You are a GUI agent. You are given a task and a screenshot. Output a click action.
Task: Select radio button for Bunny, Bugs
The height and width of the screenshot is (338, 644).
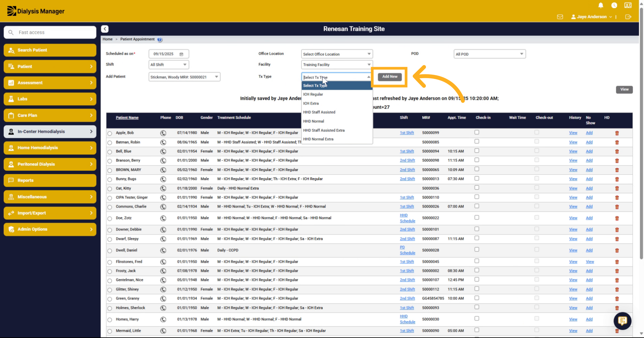(x=110, y=179)
